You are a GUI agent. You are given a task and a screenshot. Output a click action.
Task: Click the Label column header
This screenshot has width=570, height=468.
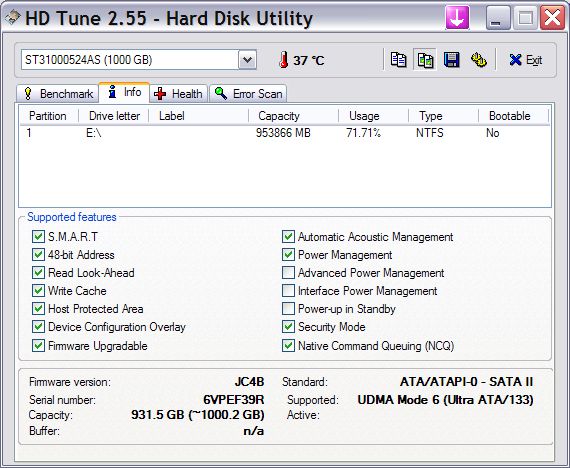point(199,116)
